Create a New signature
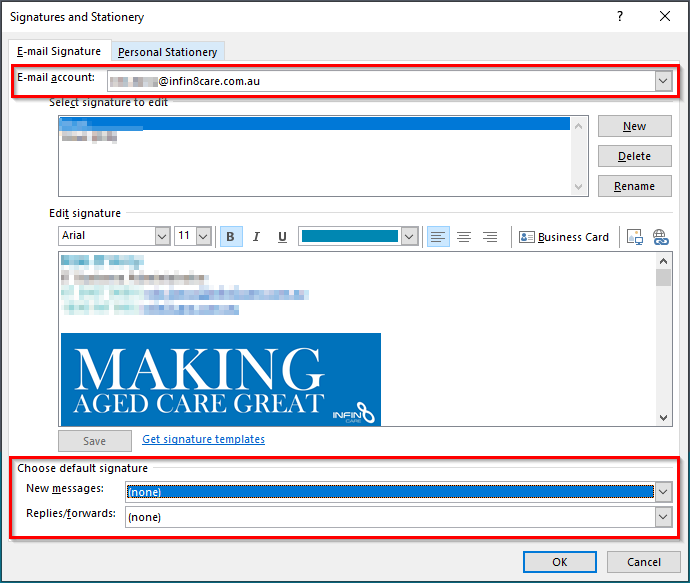 [x=634, y=126]
